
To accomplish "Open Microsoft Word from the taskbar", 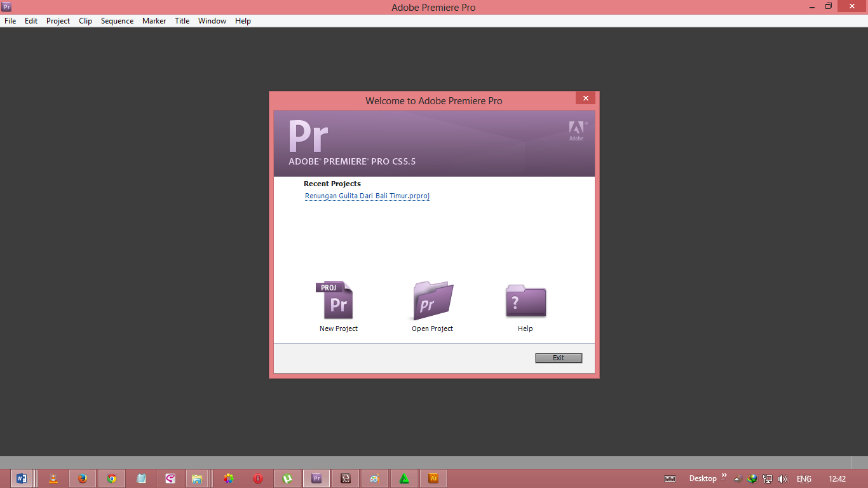I will [x=22, y=478].
